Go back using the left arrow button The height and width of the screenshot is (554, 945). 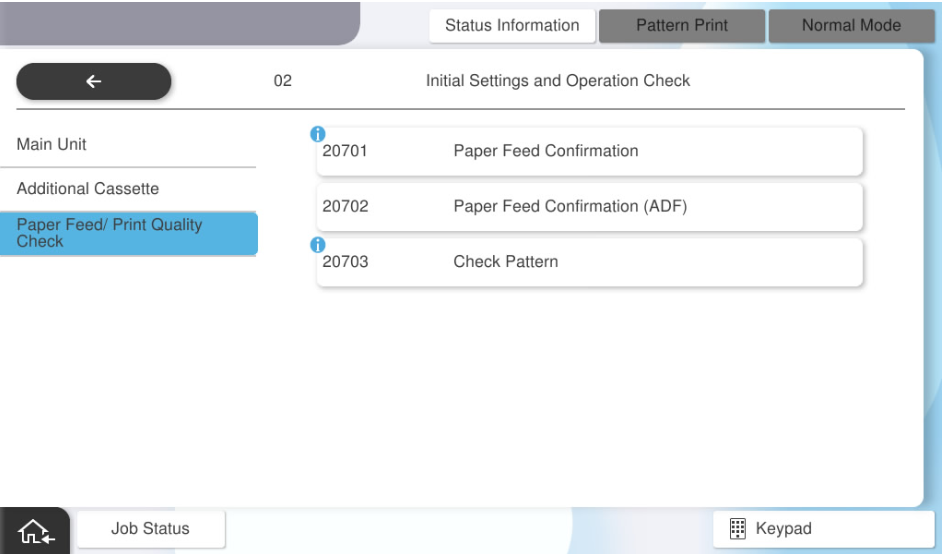94,82
